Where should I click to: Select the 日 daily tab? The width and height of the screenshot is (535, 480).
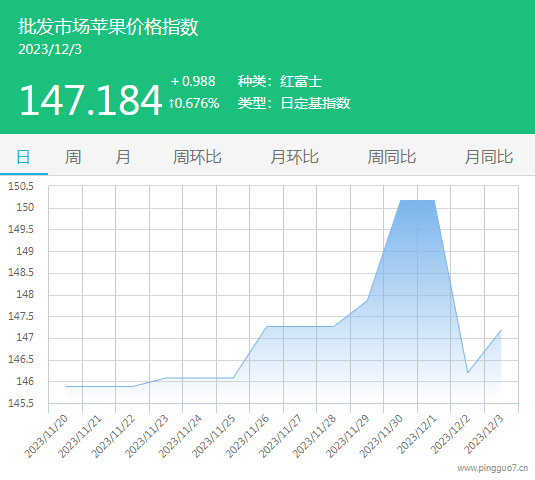tap(24, 157)
